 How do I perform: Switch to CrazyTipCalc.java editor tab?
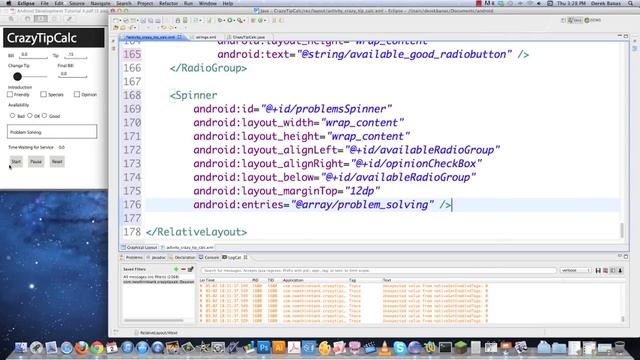coord(248,37)
